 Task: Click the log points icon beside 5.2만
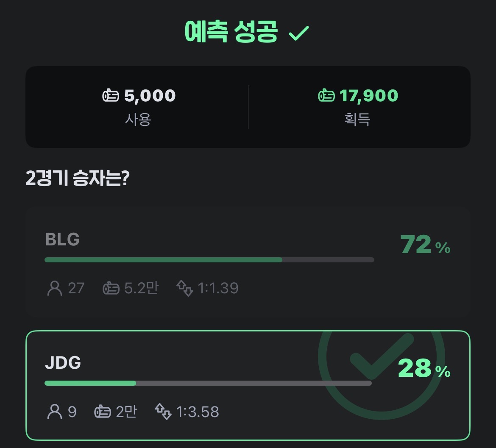pyautogui.click(x=111, y=289)
